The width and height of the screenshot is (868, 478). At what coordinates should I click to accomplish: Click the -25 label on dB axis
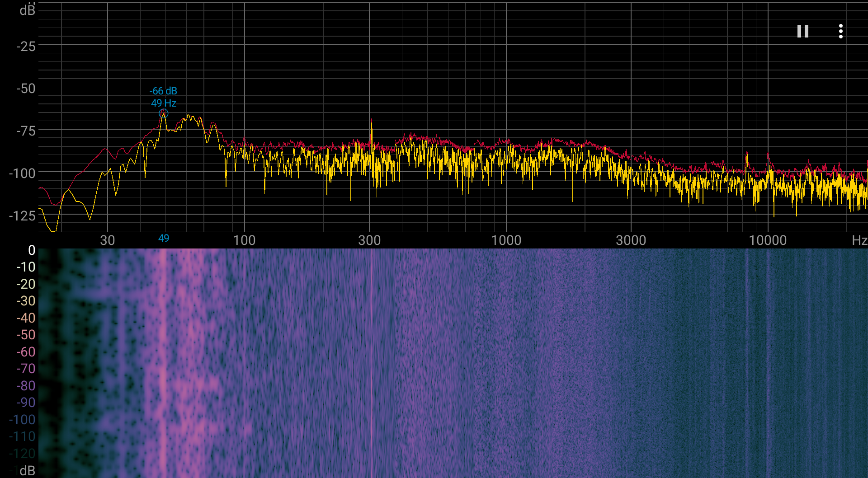pos(26,46)
